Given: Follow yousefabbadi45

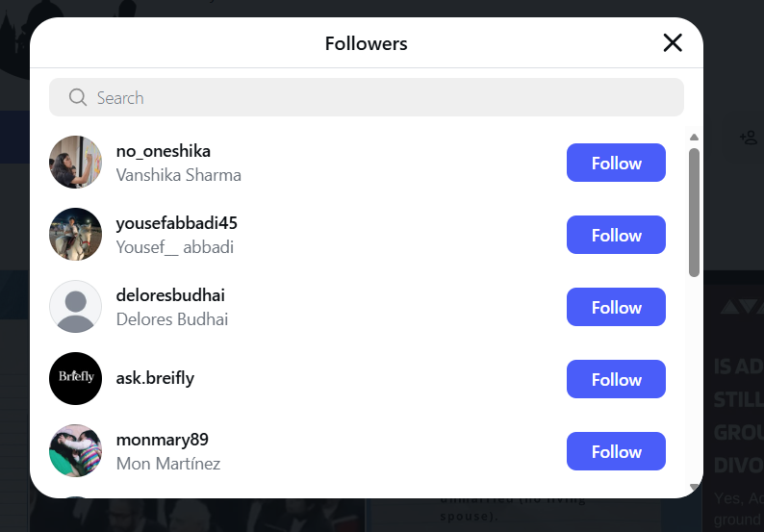Looking at the screenshot, I should 616,235.
